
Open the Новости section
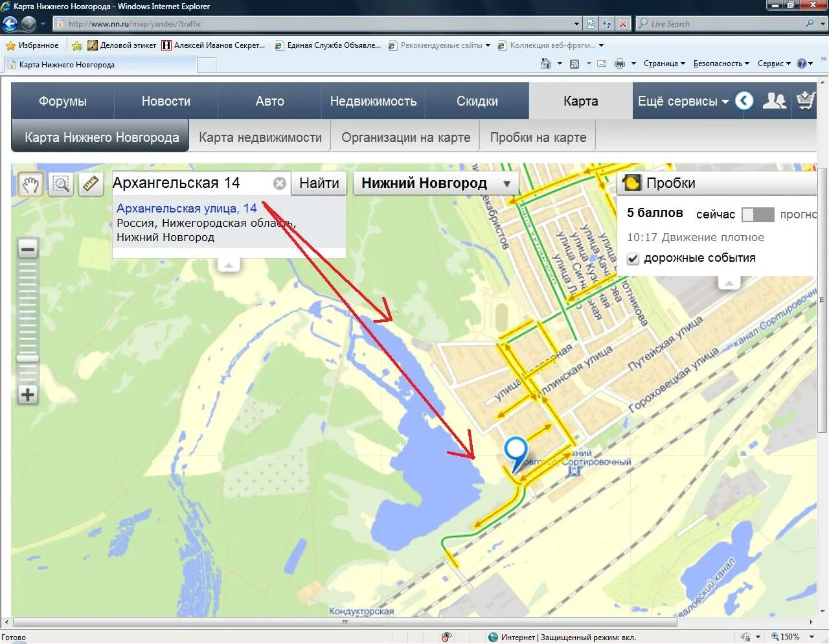[x=166, y=101]
